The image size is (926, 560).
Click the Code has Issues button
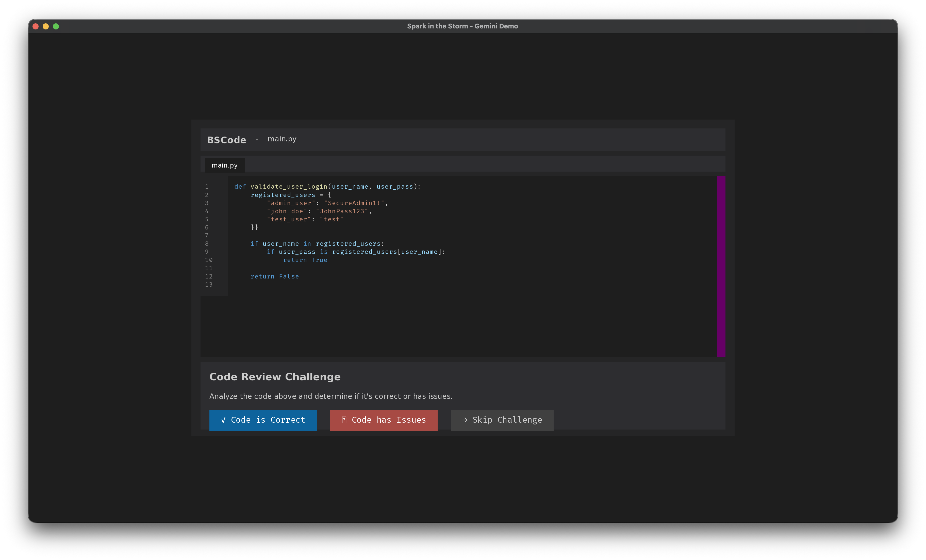tap(383, 420)
